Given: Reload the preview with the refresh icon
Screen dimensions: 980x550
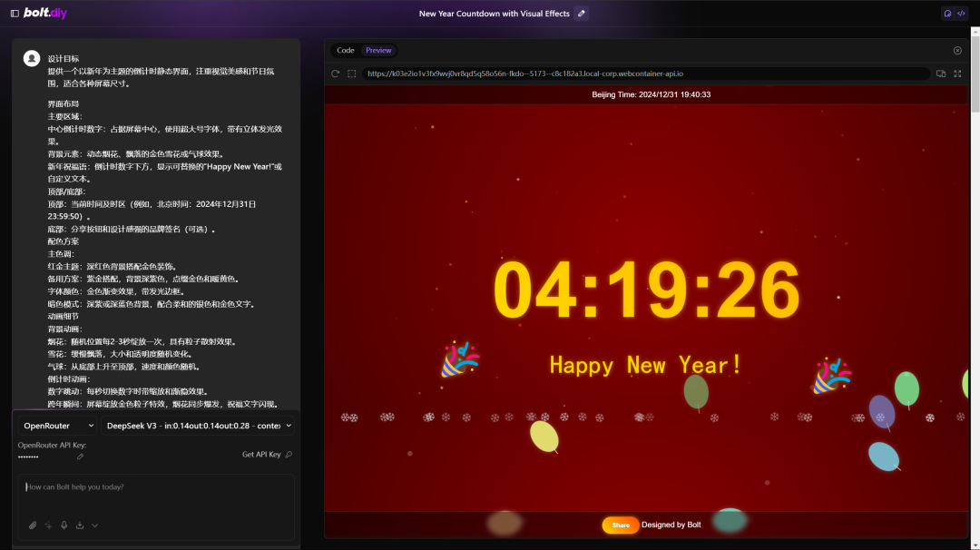Looking at the screenshot, I should tap(335, 74).
